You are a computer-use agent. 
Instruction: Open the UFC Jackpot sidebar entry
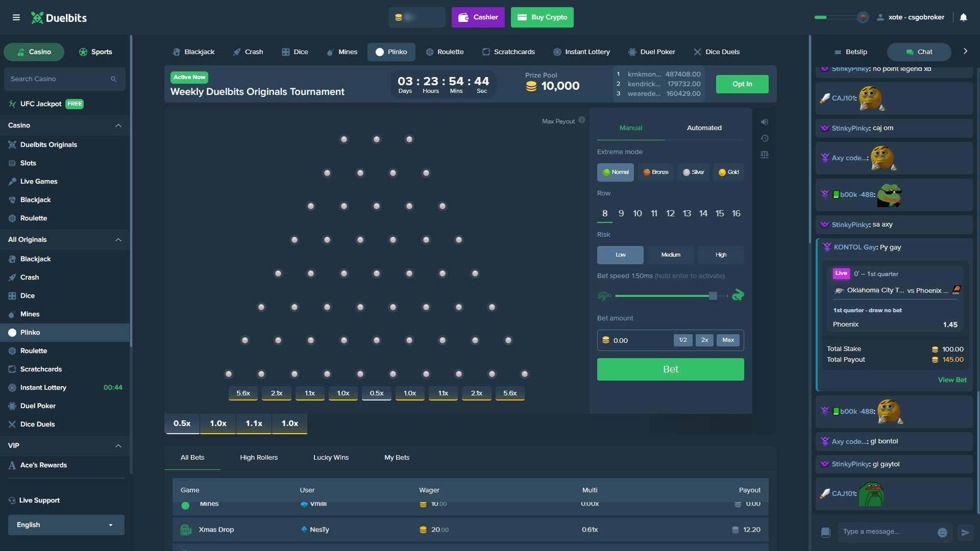[x=41, y=104]
